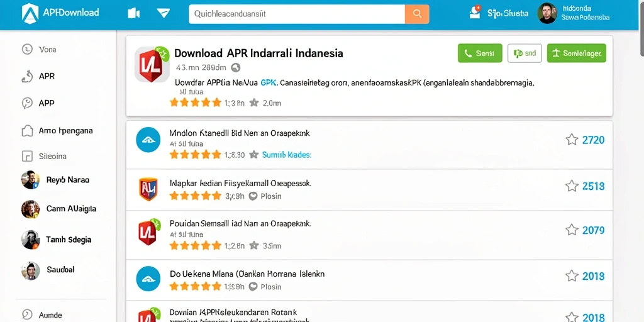Click the page vertical scrollbar thumb

click(642, 28)
